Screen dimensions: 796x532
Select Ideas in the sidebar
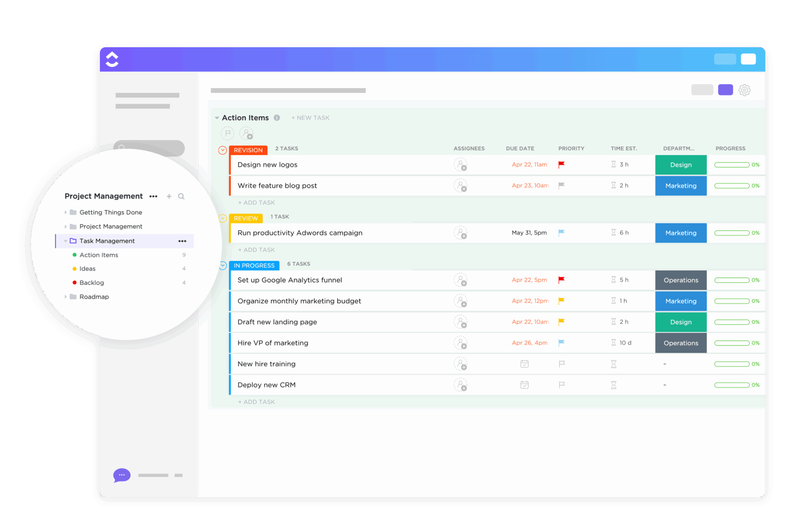coord(88,268)
